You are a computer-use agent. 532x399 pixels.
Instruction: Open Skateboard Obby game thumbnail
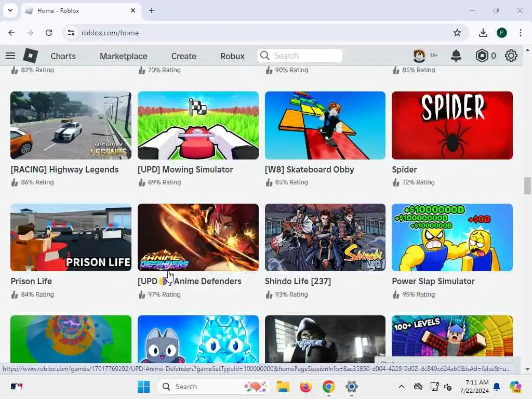325,125
